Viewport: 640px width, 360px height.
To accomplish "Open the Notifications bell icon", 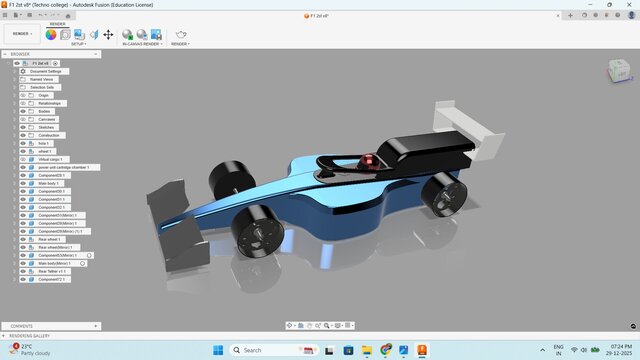I will [607, 15].
